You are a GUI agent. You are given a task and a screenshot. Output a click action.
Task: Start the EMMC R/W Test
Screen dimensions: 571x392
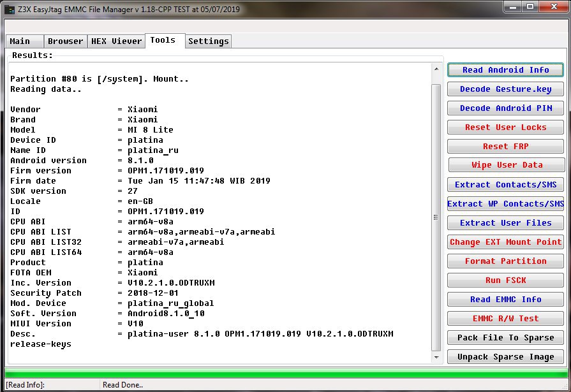[505, 319]
